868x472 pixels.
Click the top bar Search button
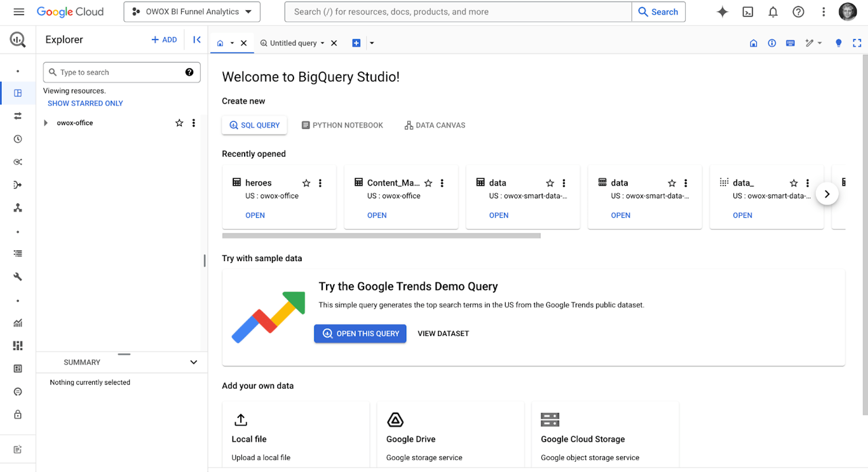point(658,12)
